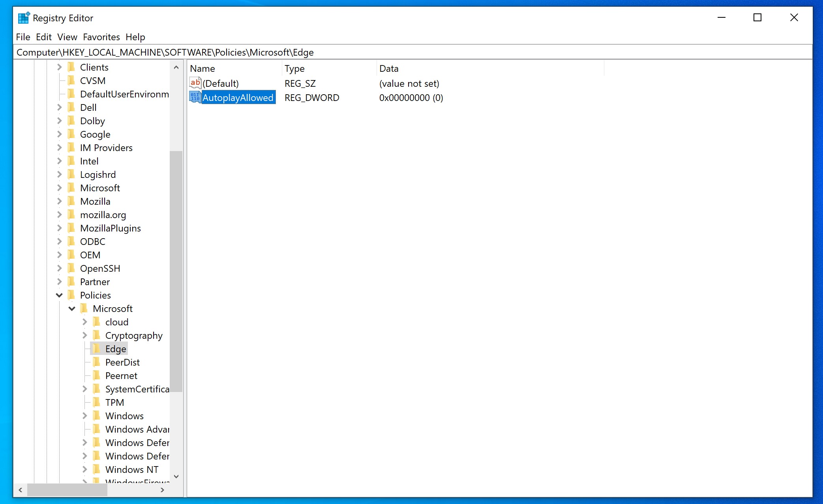Click the TPM key folder icon

click(x=97, y=402)
